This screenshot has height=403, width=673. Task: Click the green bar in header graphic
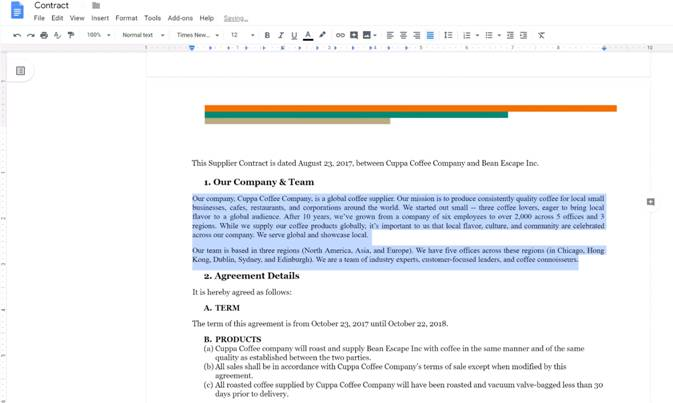(356, 115)
